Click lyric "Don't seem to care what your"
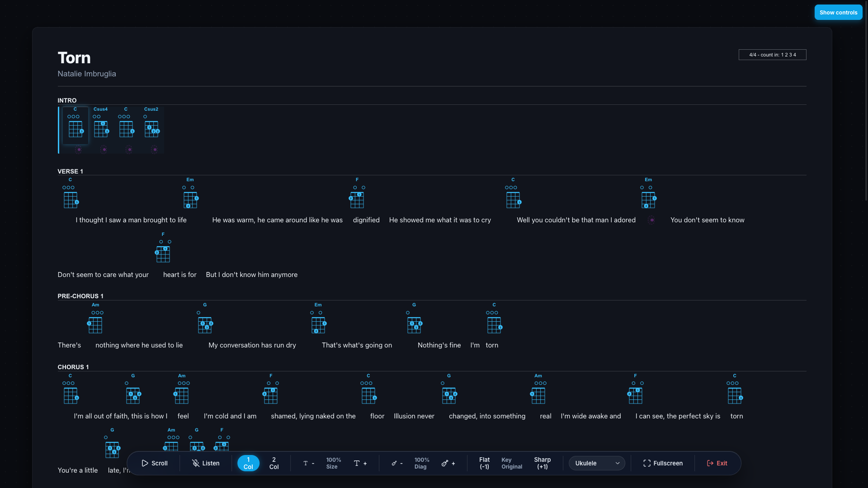This screenshot has height=488, width=868. pyautogui.click(x=103, y=275)
